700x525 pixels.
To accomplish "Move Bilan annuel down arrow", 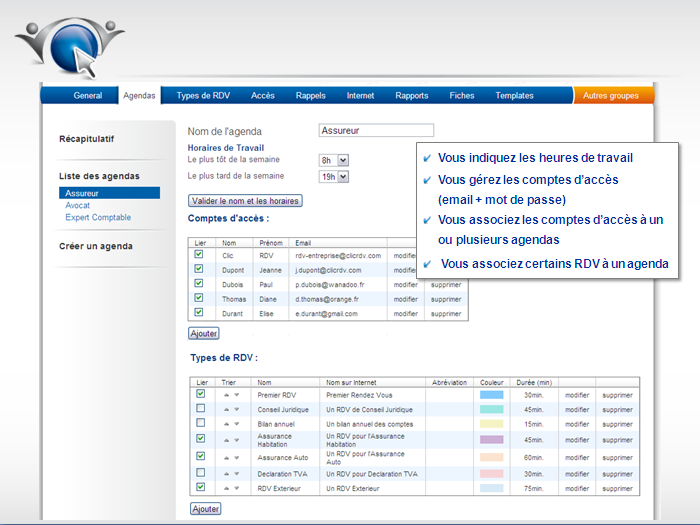I will click(x=237, y=424).
